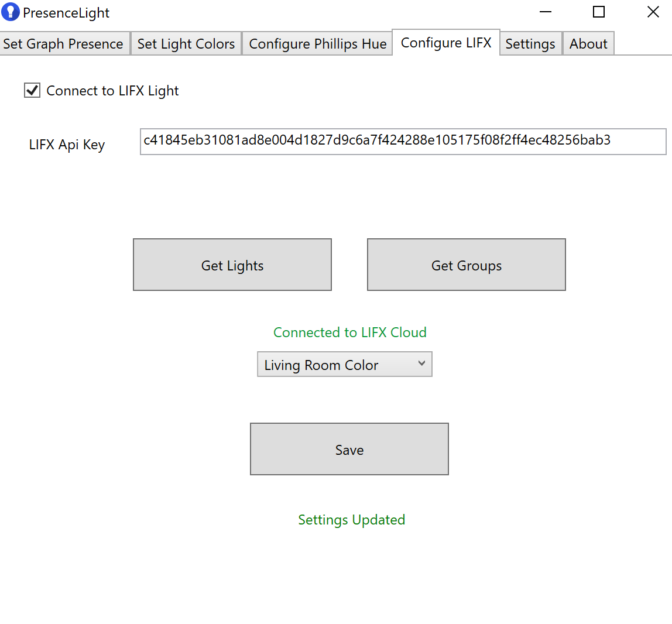Open the Settings tab
Image resolution: width=672 pixels, height=624 pixels.
point(530,44)
